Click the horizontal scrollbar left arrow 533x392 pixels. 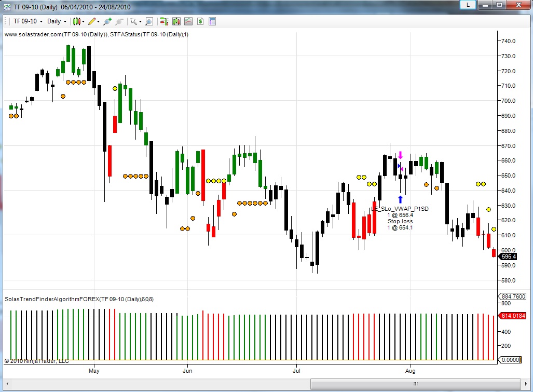coord(7,384)
